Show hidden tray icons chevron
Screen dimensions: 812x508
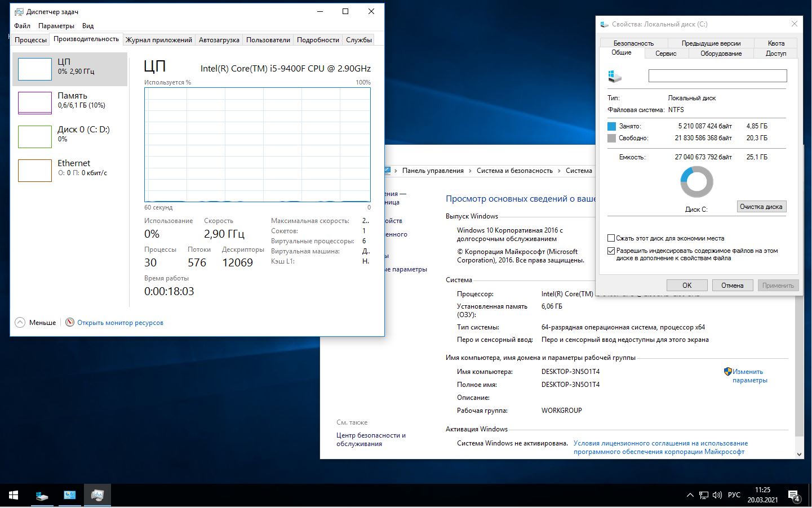pyautogui.click(x=690, y=496)
